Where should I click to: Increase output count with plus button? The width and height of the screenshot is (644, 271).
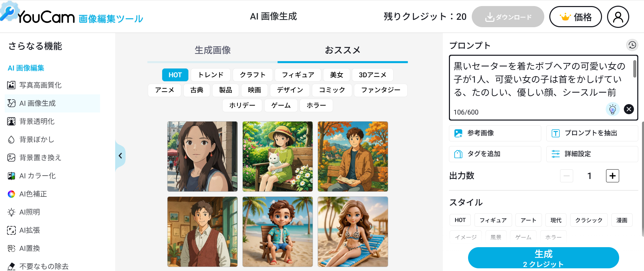pyautogui.click(x=612, y=176)
